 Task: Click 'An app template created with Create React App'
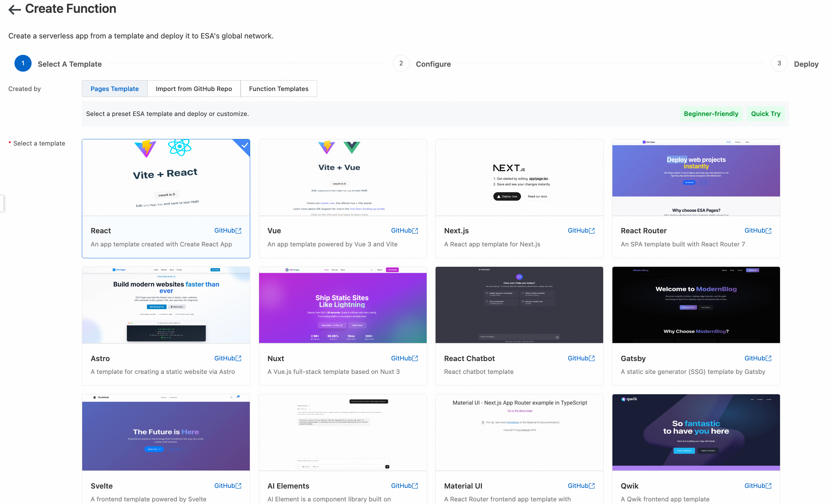point(161,244)
